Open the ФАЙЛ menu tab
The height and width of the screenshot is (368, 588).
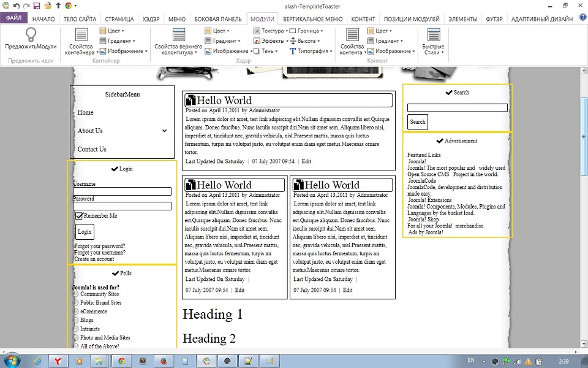tap(13, 19)
